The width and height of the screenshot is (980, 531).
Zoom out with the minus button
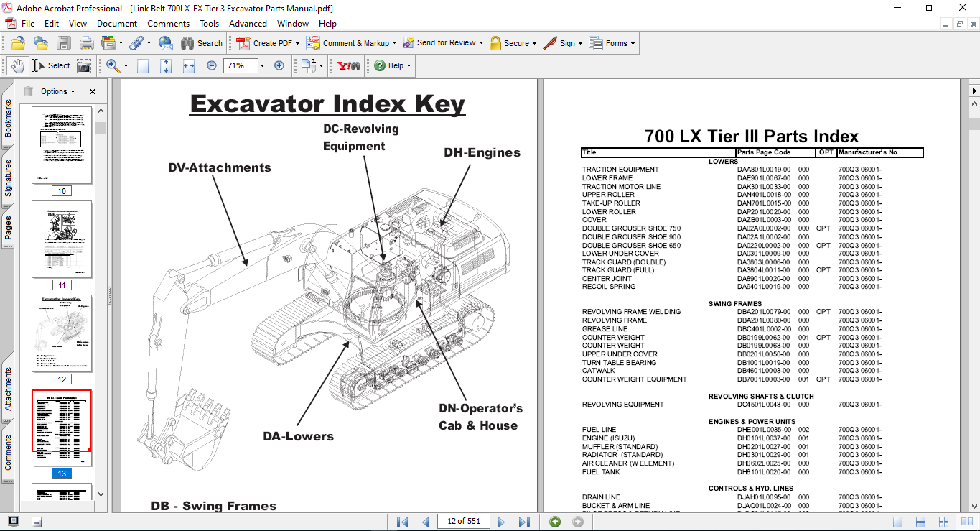(x=212, y=65)
